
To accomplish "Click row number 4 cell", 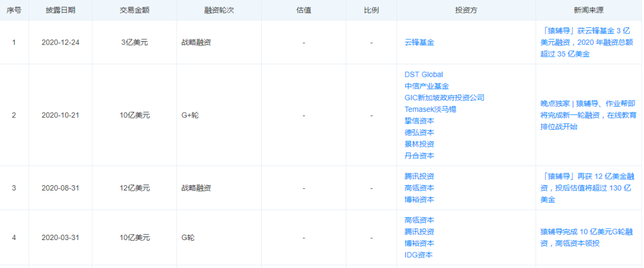I will 14,238.
